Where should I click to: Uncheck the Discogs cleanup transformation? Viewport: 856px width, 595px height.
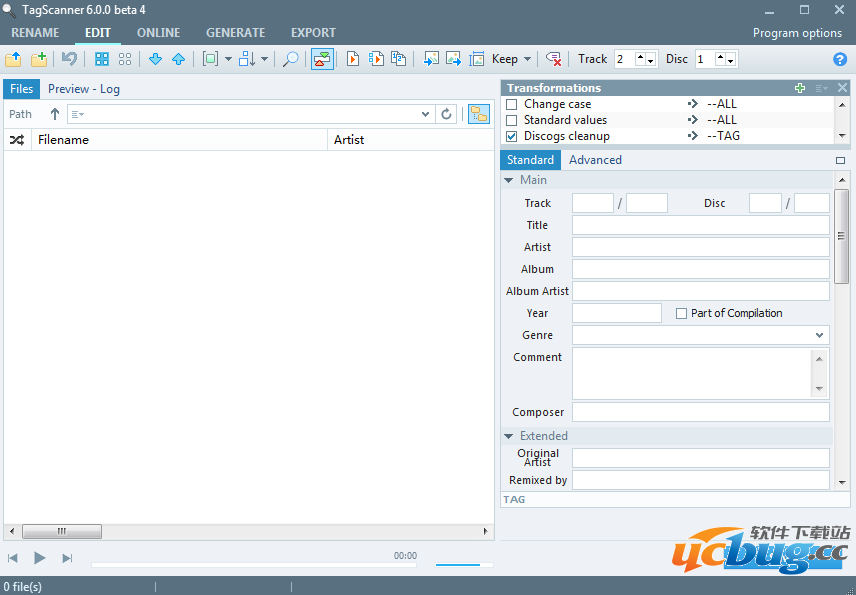tap(512, 136)
